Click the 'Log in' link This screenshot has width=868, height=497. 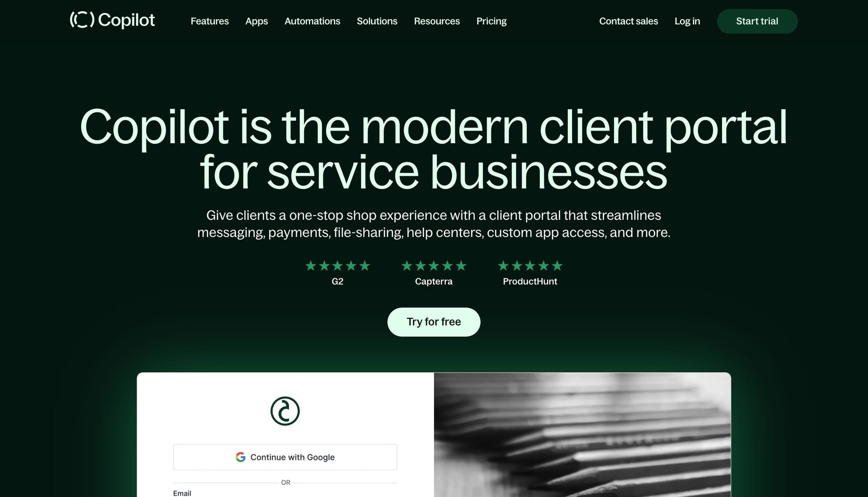point(687,21)
